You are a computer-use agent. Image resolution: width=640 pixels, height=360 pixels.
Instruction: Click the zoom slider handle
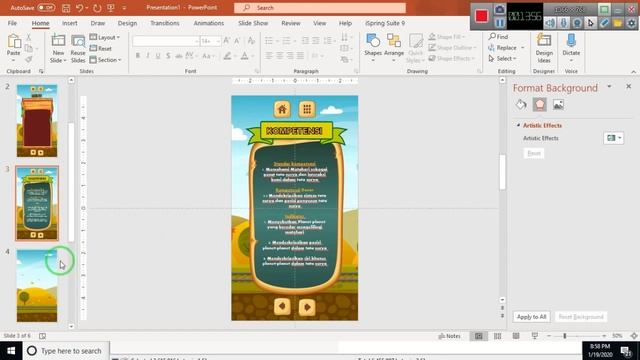pos(565,336)
